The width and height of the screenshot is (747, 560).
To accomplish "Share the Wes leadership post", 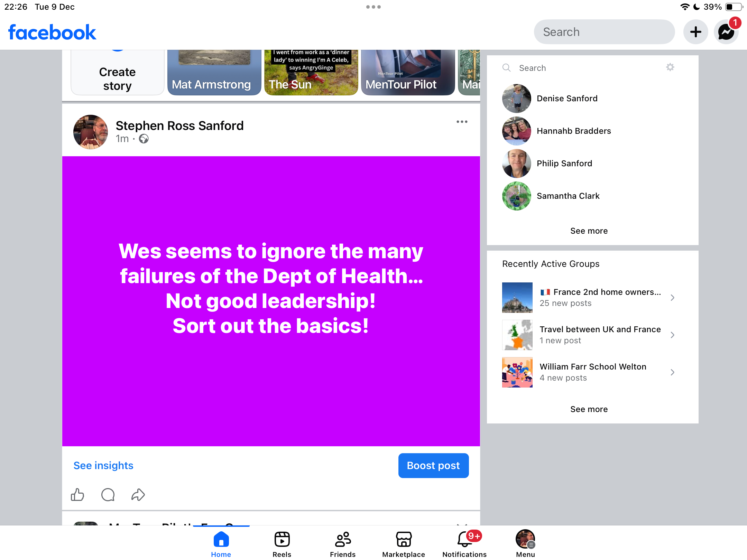I will (x=138, y=495).
